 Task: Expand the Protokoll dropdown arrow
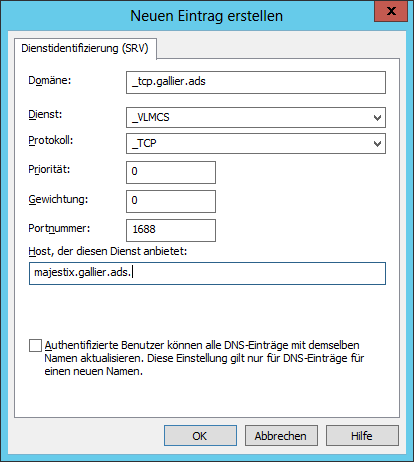(377, 144)
